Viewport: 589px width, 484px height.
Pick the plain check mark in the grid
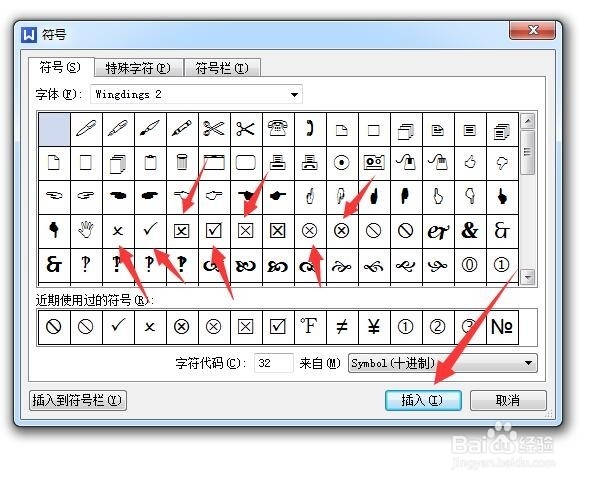pyautogui.click(x=150, y=230)
